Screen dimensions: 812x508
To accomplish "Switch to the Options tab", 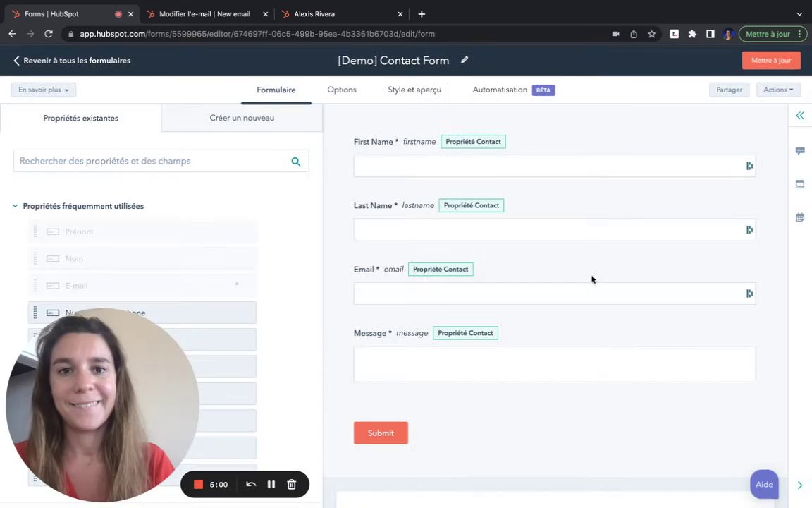I will tap(342, 90).
